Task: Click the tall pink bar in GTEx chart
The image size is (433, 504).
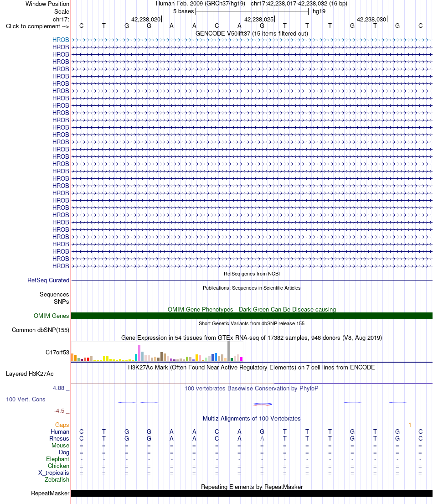Action: tap(139, 353)
